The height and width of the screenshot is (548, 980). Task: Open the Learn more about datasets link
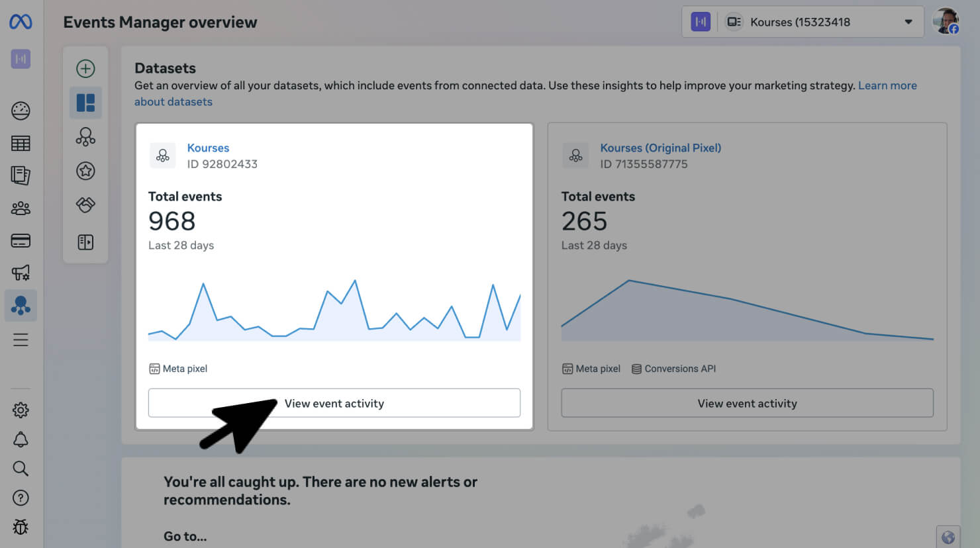coord(887,85)
